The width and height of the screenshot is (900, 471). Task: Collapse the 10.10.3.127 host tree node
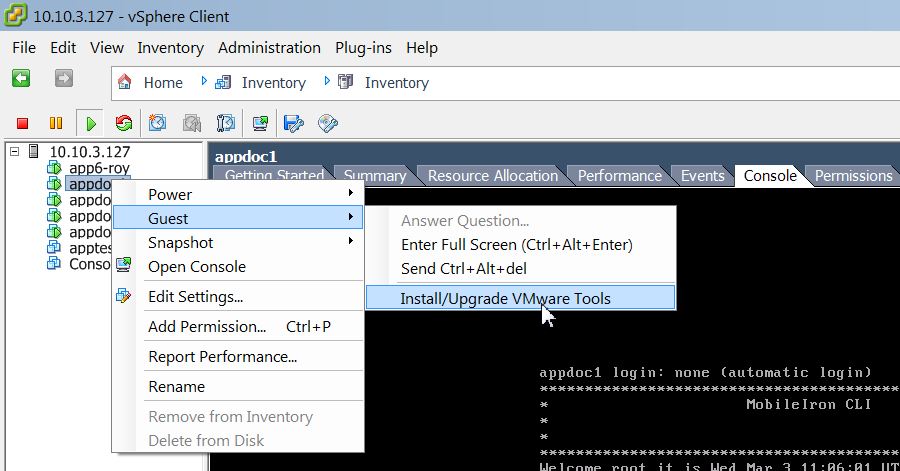click(x=15, y=151)
